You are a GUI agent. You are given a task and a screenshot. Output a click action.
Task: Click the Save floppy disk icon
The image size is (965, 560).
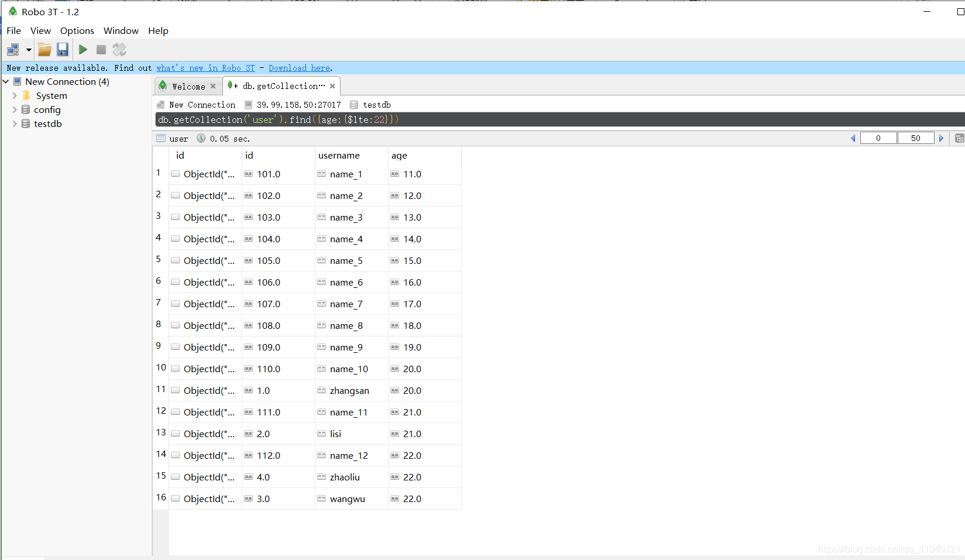click(63, 50)
